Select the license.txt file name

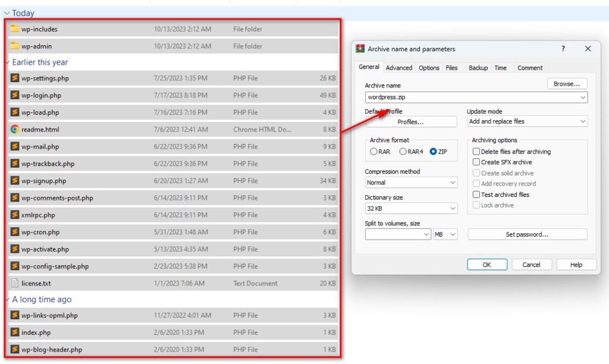click(x=36, y=283)
